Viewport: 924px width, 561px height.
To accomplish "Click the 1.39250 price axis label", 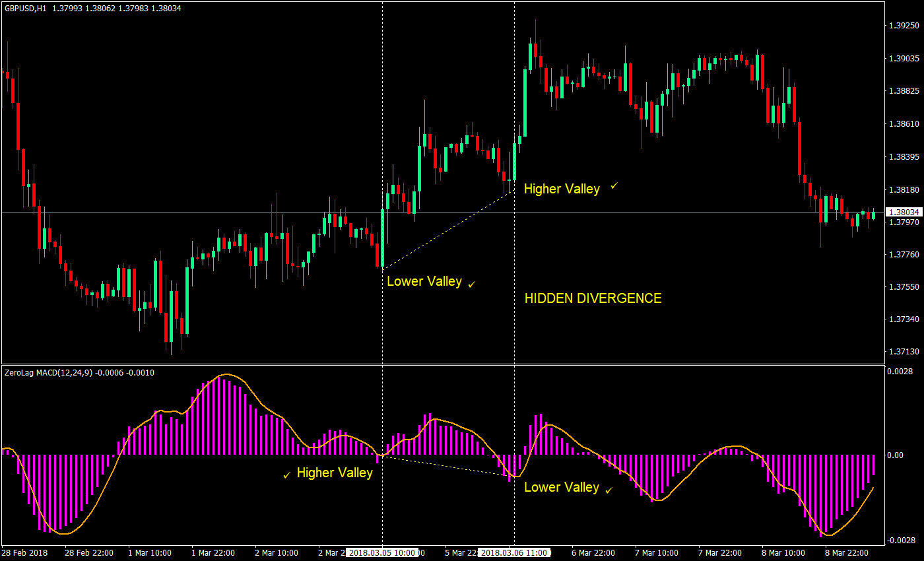I will tap(904, 26).
